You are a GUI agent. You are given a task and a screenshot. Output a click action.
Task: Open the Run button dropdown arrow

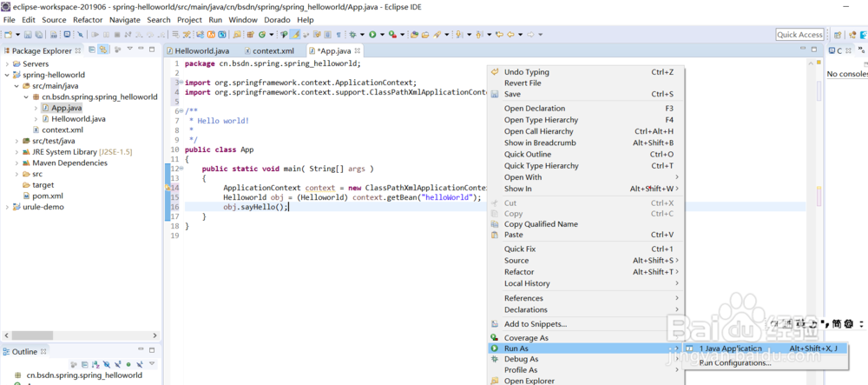click(382, 35)
